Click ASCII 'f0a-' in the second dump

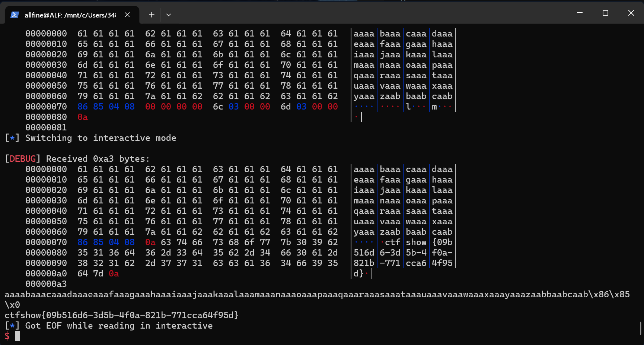point(442,253)
